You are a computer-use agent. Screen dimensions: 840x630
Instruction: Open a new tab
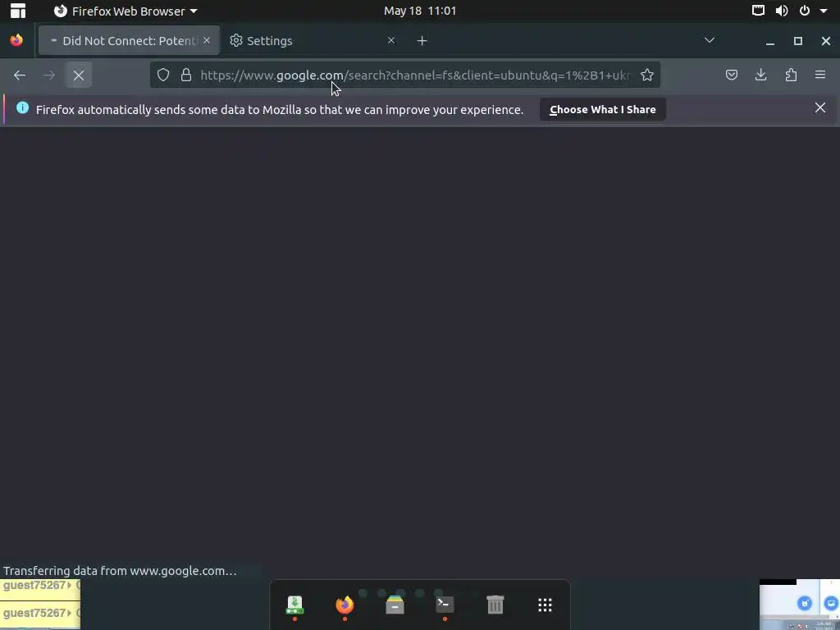coord(422,41)
